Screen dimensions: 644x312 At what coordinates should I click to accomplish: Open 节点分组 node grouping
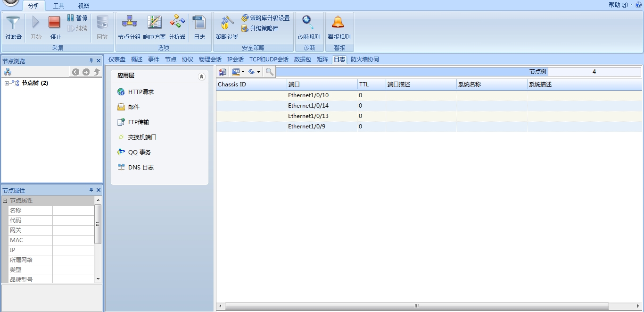click(x=129, y=27)
